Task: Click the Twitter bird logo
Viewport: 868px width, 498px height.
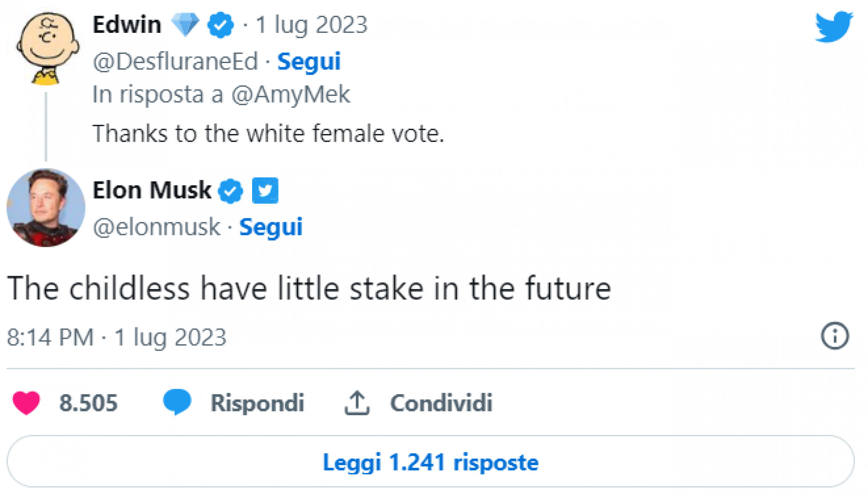Action: pos(833,26)
